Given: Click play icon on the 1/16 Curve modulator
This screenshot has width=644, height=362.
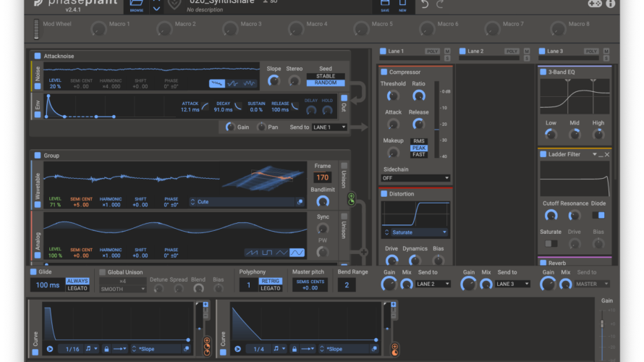Looking at the screenshot, I should 50,349.
